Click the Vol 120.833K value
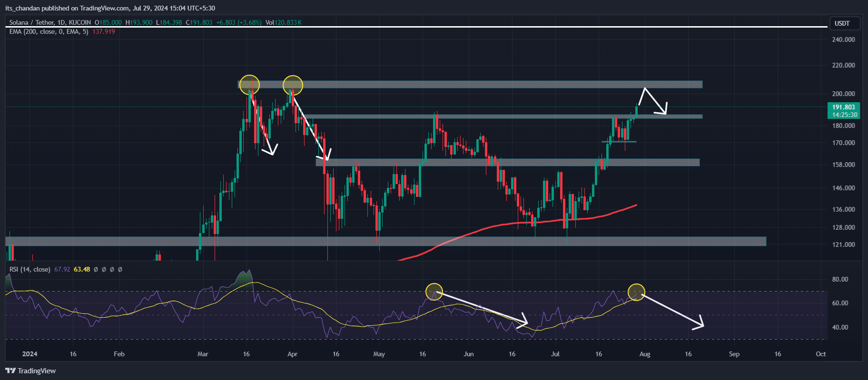The image size is (868, 380). [x=284, y=22]
